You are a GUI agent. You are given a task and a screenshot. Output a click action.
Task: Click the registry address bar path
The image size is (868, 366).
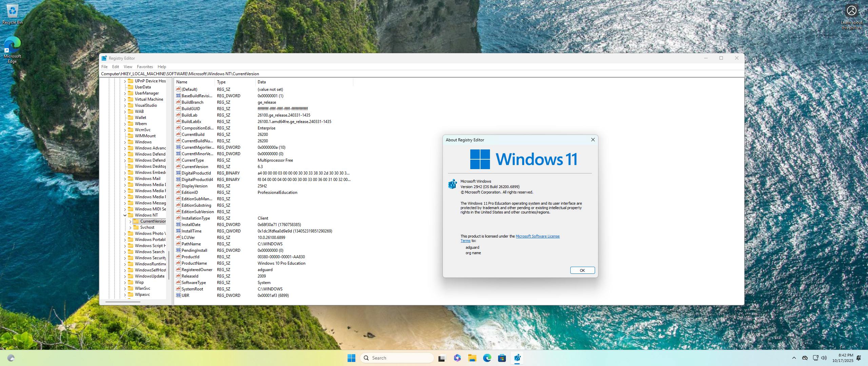180,74
